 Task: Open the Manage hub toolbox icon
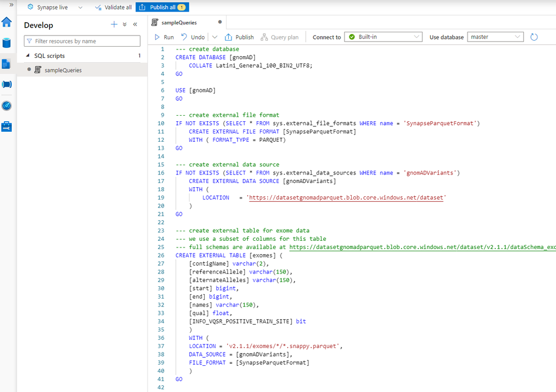pyautogui.click(x=7, y=126)
